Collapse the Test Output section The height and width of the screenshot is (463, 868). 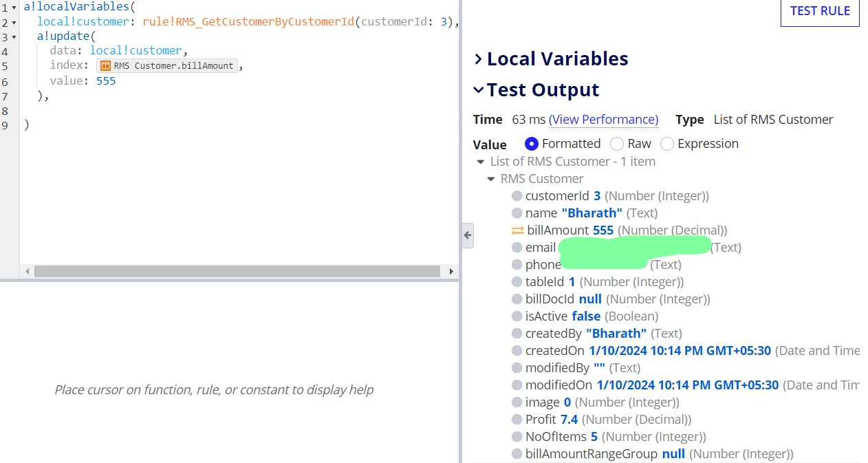[x=536, y=90]
